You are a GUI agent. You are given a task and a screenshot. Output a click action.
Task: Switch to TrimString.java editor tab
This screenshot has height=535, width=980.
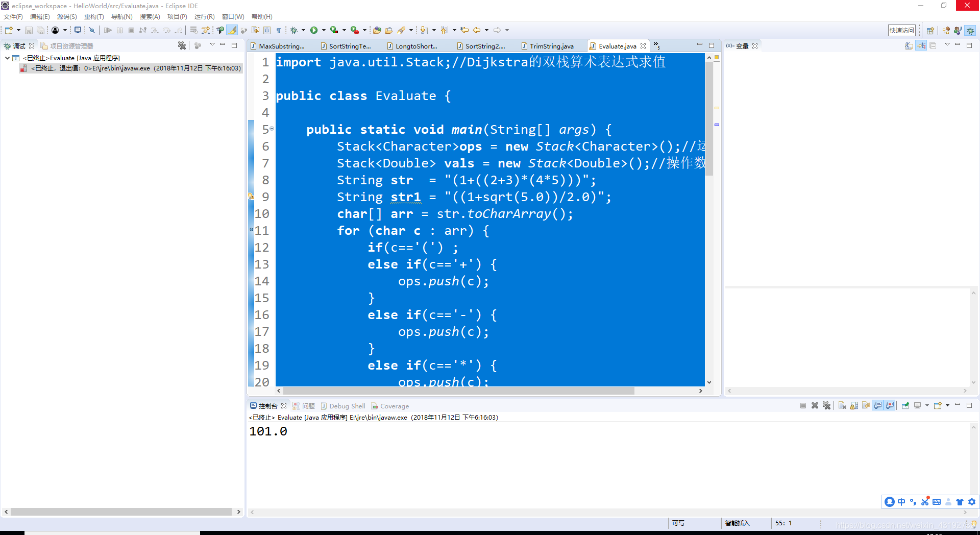click(x=547, y=46)
